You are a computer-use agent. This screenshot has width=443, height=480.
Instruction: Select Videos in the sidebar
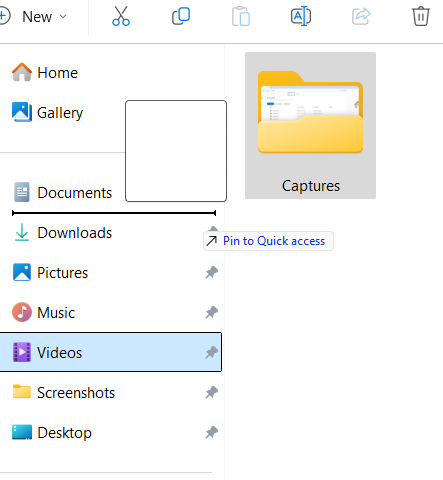coord(110,352)
